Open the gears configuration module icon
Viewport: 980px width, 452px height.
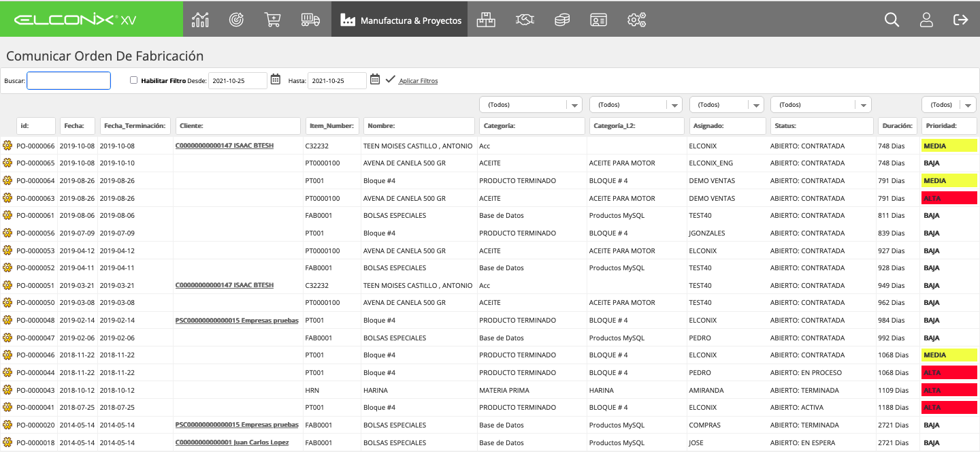tap(636, 20)
